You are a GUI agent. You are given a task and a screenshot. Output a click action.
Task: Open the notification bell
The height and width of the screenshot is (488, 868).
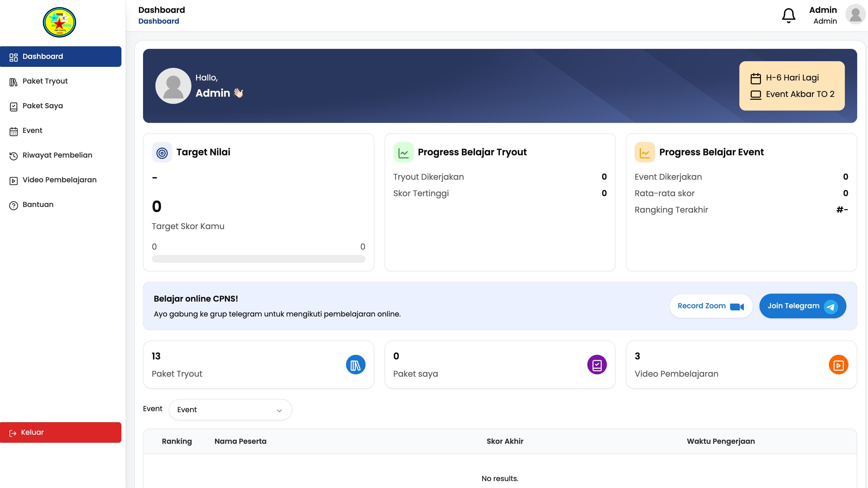(789, 15)
